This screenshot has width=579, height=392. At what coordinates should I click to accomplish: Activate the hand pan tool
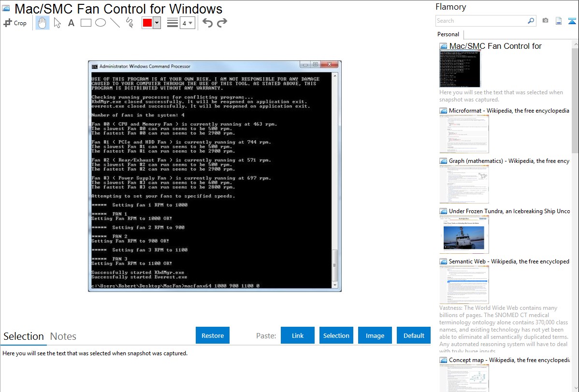coord(42,23)
